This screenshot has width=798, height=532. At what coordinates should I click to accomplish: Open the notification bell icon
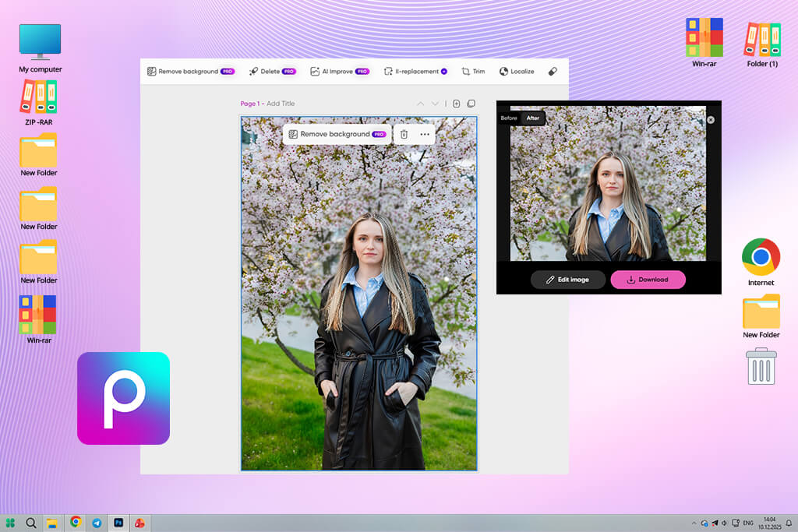789,523
